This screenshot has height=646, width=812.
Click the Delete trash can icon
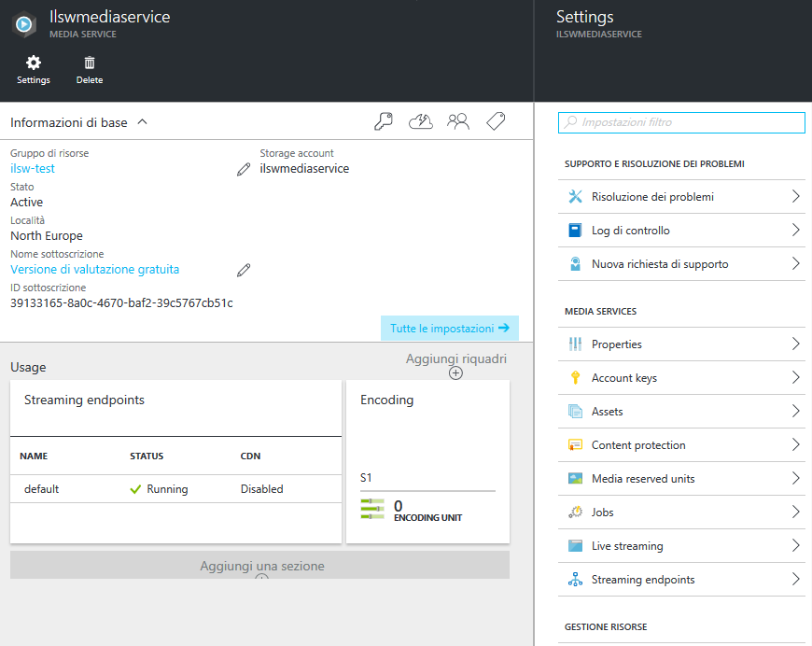point(90,63)
